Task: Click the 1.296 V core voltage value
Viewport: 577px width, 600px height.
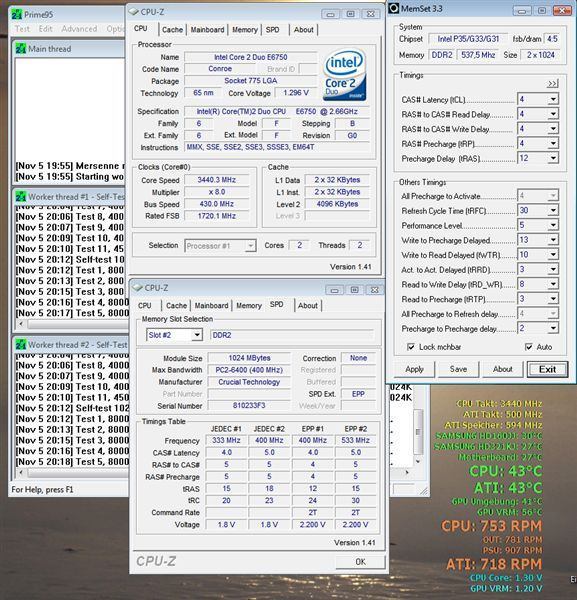Action: point(296,93)
